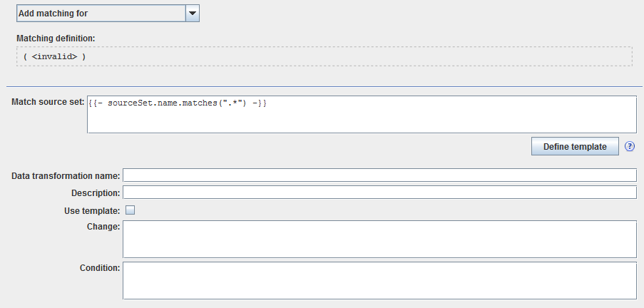Image resolution: width=644 pixels, height=308 pixels.
Task: Click the 'Match source set:' label
Action: 48,103
